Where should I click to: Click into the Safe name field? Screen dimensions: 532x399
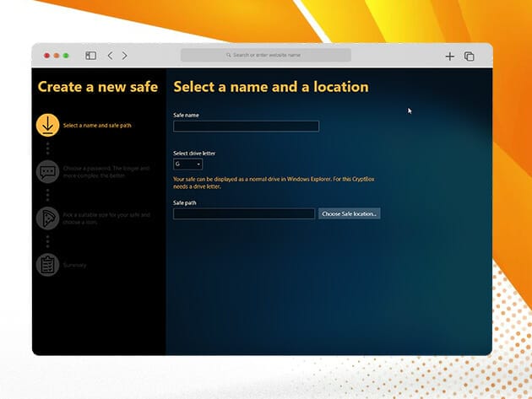click(x=246, y=127)
